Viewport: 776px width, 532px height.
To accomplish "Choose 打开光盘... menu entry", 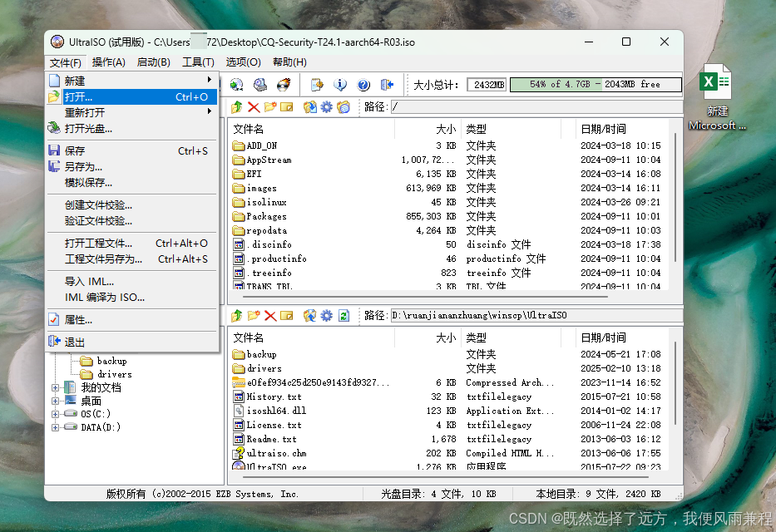I will pyautogui.click(x=132, y=129).
